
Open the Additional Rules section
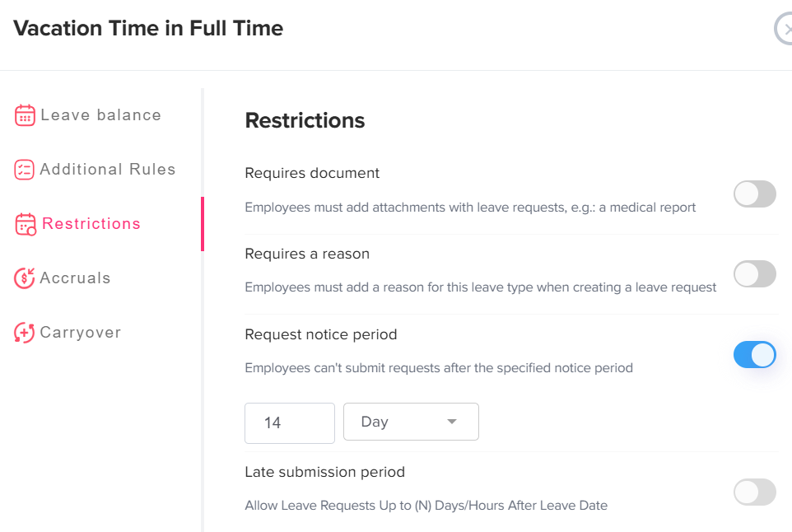pyautogui.click(x=108, y=170)
